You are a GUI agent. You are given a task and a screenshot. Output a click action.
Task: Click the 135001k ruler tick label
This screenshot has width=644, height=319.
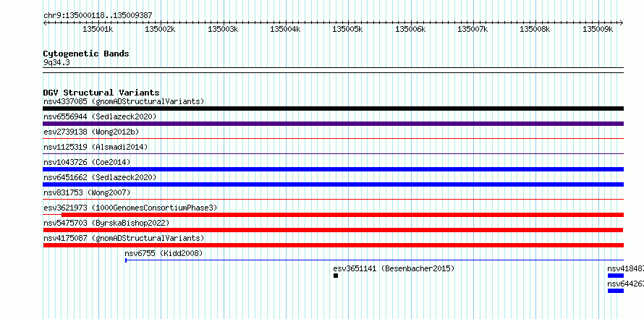click(98, 29)
